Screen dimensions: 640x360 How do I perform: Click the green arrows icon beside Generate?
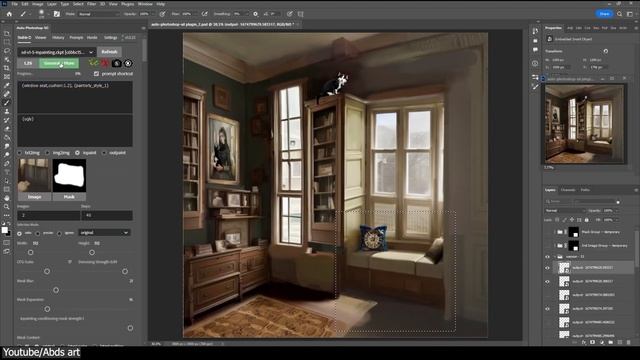(93, 63)
